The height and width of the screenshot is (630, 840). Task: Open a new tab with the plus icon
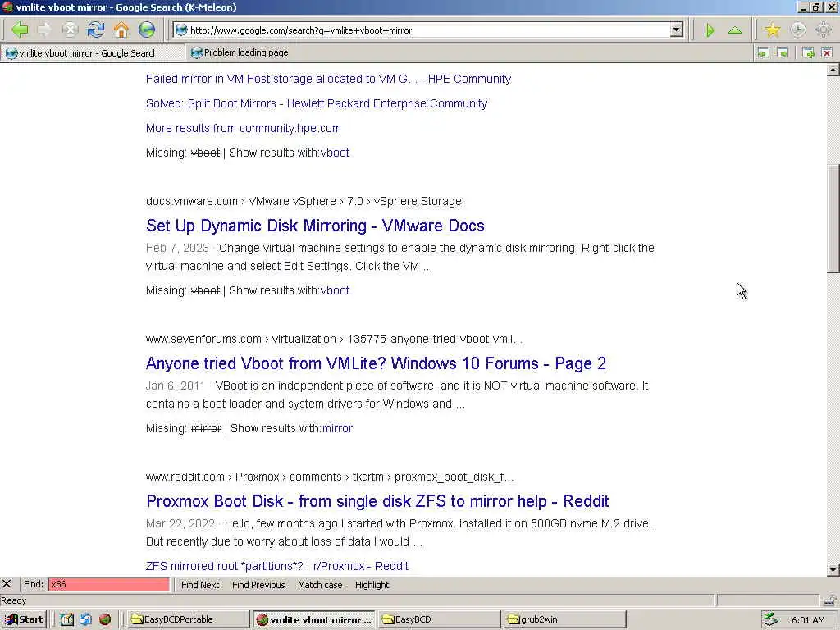click(x=808, y=52)
